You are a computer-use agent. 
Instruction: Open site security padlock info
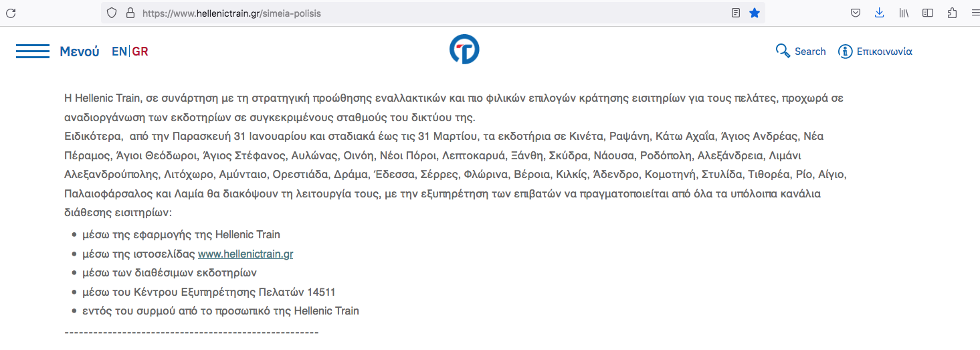click(130, 13)
